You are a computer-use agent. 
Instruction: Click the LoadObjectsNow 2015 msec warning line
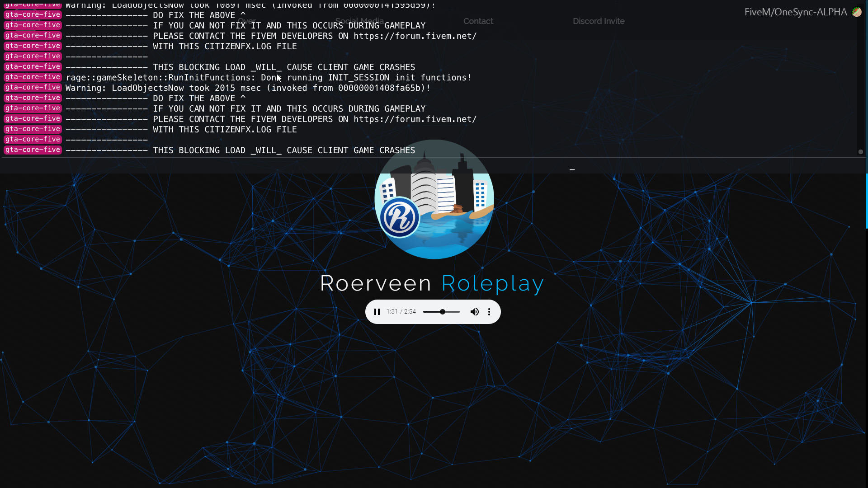(248, 88)
